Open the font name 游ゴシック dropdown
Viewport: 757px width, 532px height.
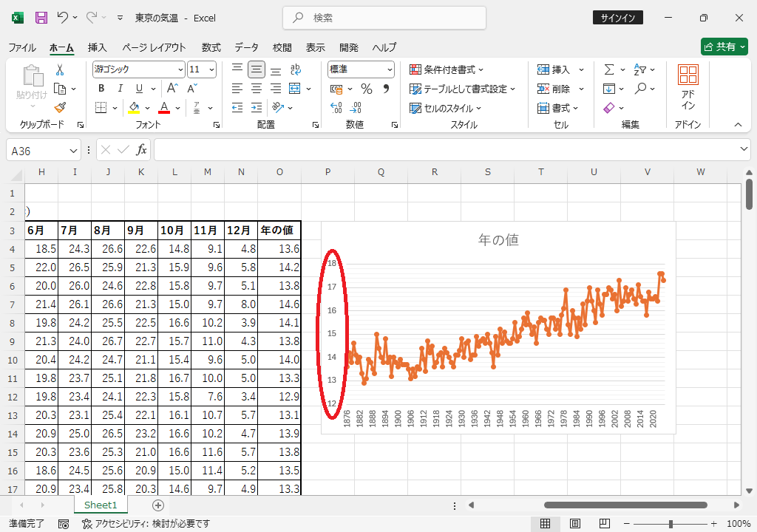(x=180, y=69)
